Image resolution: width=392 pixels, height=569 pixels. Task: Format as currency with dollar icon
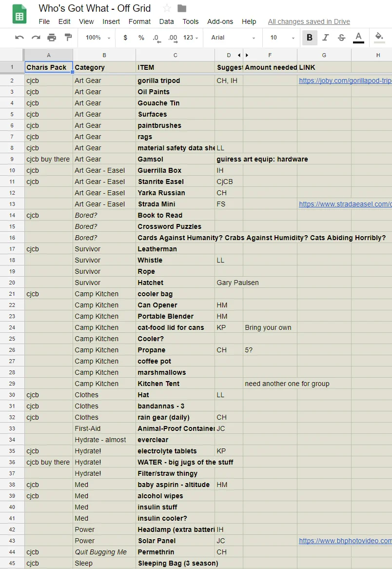point(125,38)
